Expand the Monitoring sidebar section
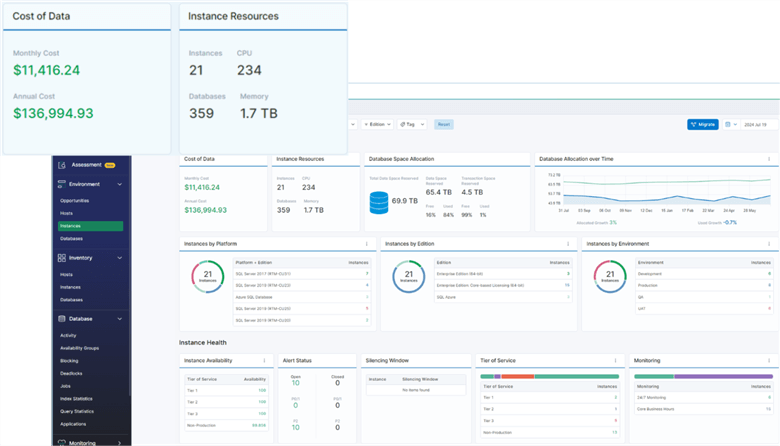Image resolution: width=780 pixels, height=446 pixels. (x=120, y=442)
